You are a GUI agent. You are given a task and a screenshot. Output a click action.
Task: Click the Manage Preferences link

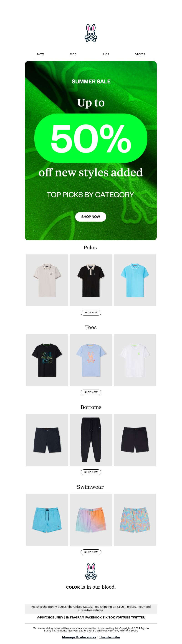click(x=79, y=637)
